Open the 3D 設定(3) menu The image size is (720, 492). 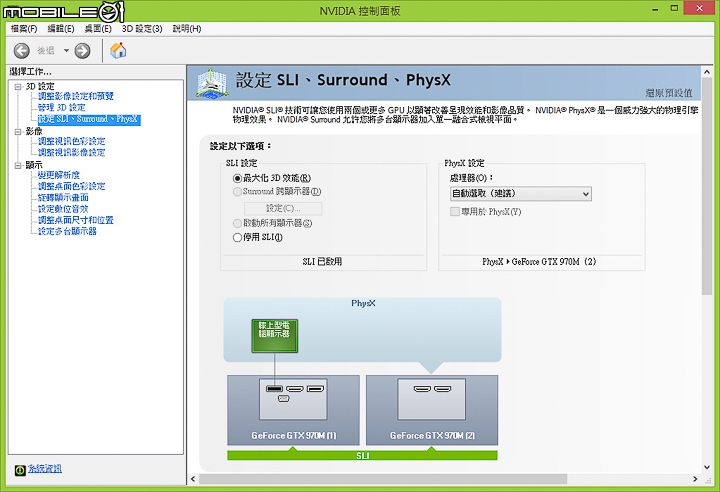pyautogui.click(x=141, y=28)
